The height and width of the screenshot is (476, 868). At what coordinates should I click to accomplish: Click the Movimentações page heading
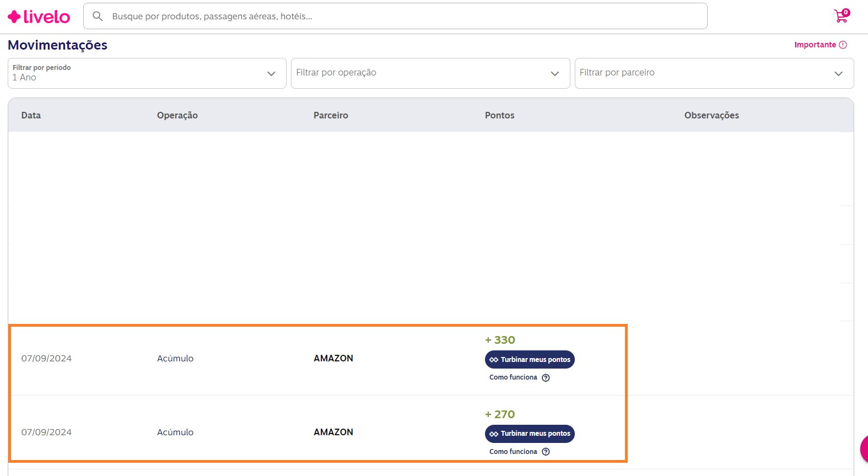coord(57,45)
